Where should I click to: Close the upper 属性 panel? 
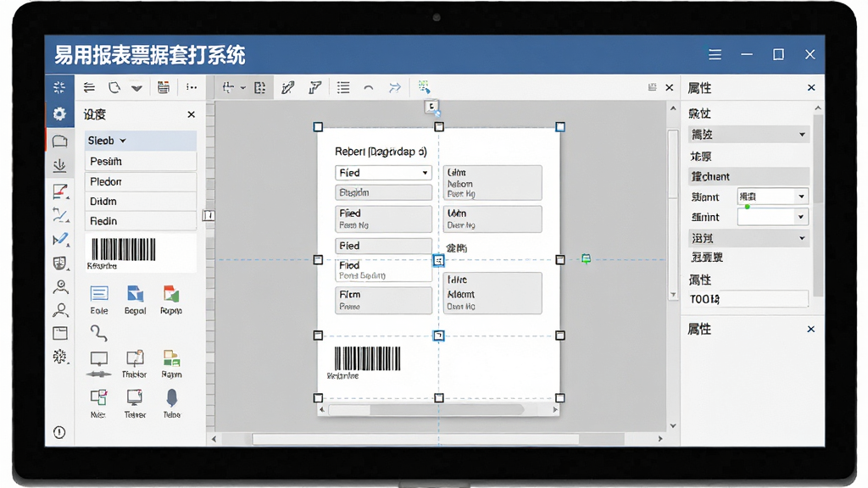pos(811,87)
